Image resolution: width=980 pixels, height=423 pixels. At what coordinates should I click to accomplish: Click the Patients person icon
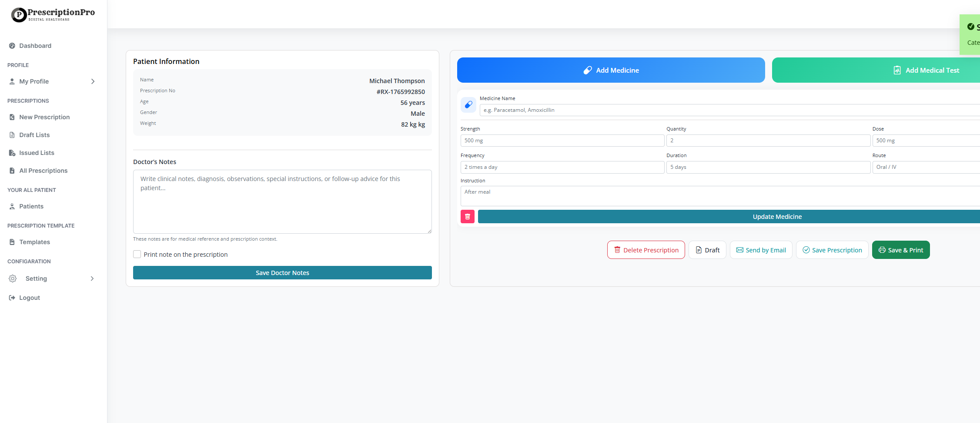tap(11, 206)
